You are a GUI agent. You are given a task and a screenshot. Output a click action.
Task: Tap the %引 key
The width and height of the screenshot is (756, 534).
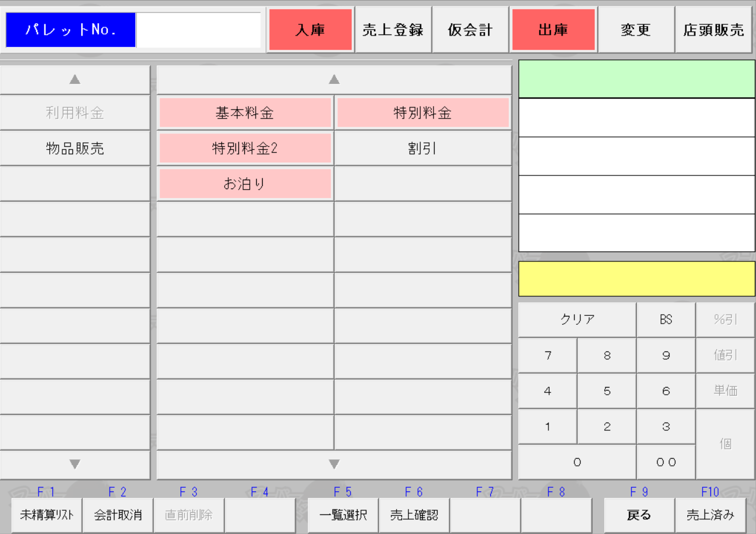click(726, 320)
